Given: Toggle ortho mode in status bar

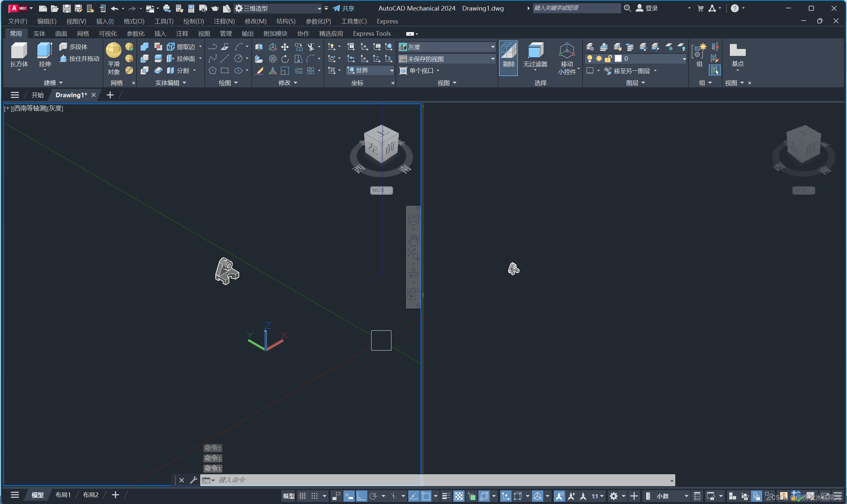Looking at the screenshot, I should coord(361,496).
